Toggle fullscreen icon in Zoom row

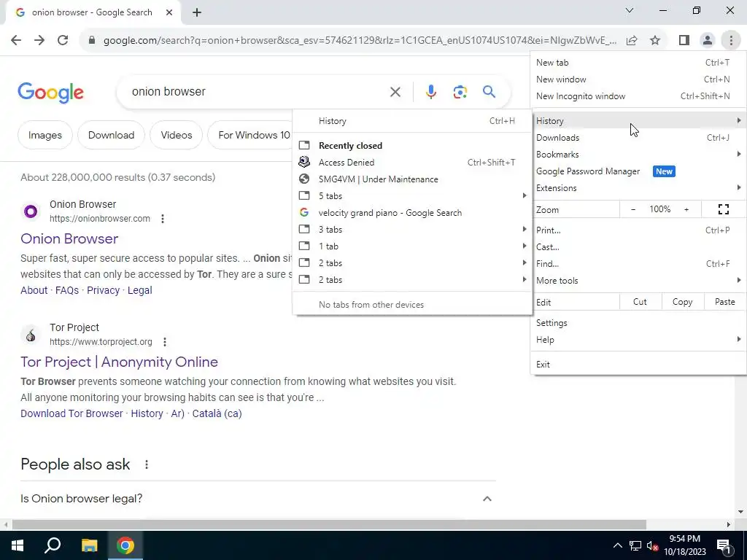[723, 209]
